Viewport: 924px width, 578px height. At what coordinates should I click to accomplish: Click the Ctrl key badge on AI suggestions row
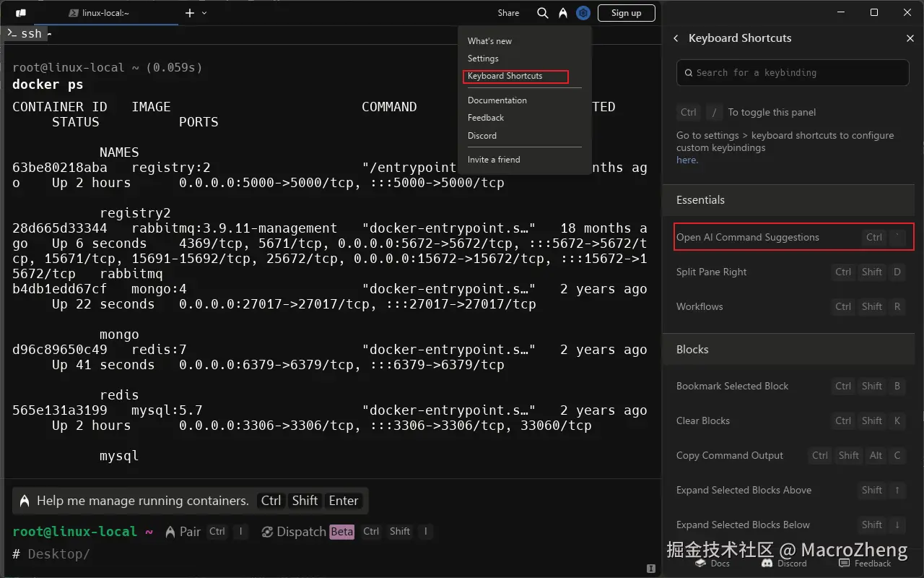click(x=873, y=237)
